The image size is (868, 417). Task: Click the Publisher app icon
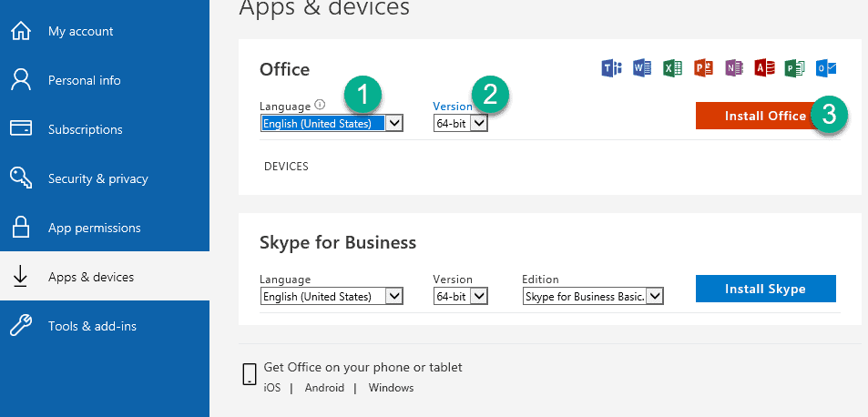point(795,68)
